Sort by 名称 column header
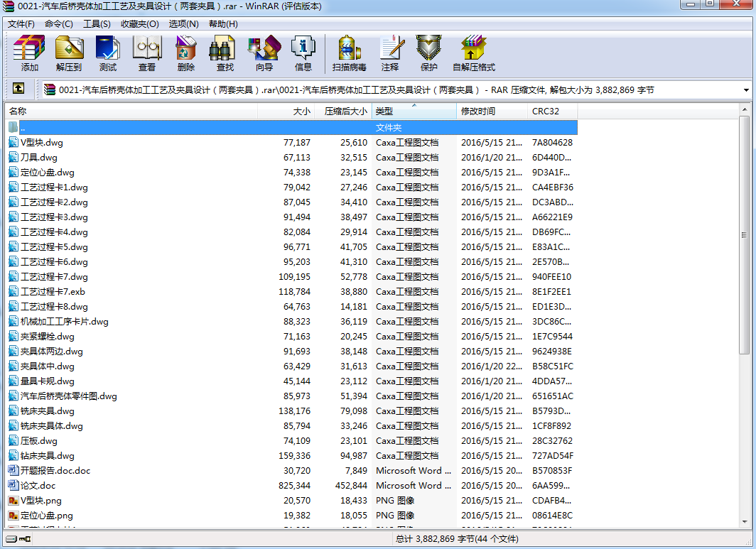This screenshot has height=549, width=756. [x=131, y=112]
